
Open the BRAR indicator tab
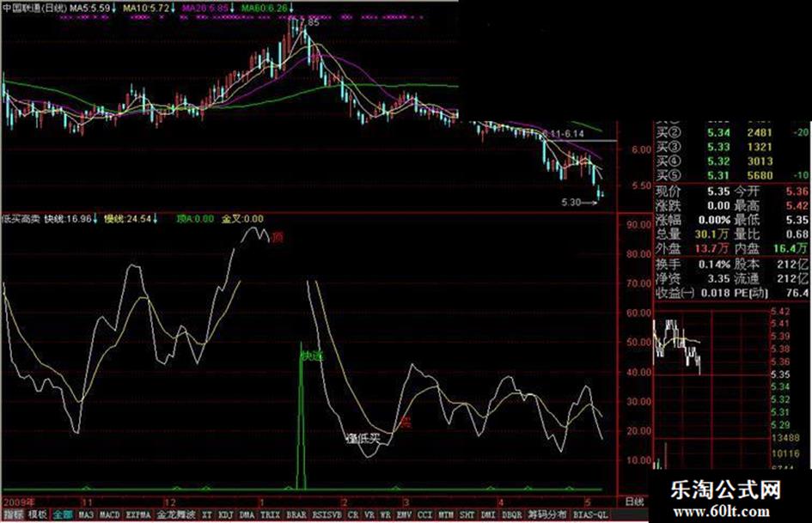click(x=296, y=515)
